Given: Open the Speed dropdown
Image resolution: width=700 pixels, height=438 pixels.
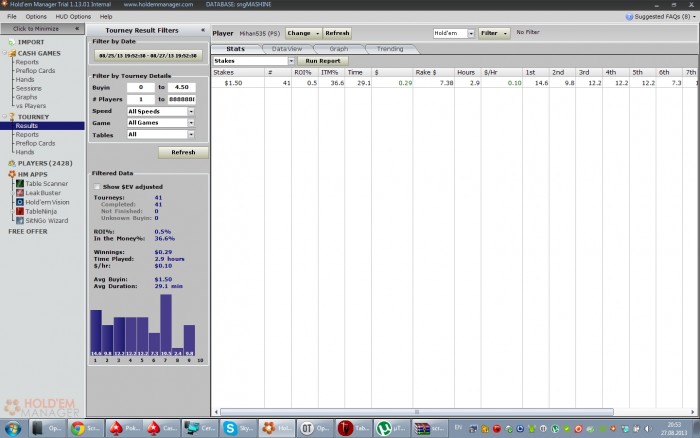Looking at the screenshot, I should click(x=191, y=111).
